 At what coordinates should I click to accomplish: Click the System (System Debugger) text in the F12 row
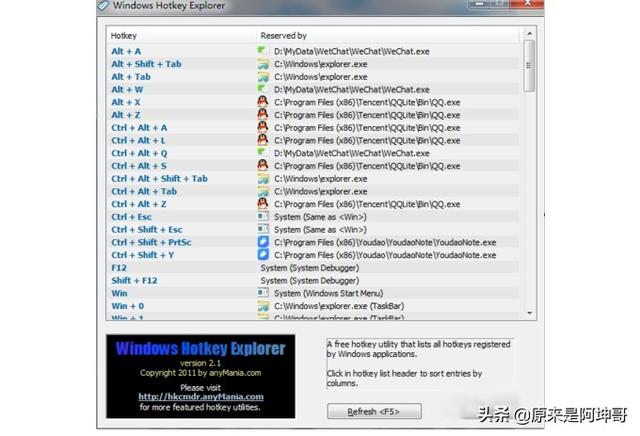pyautogui.click(x=310, y=267)
